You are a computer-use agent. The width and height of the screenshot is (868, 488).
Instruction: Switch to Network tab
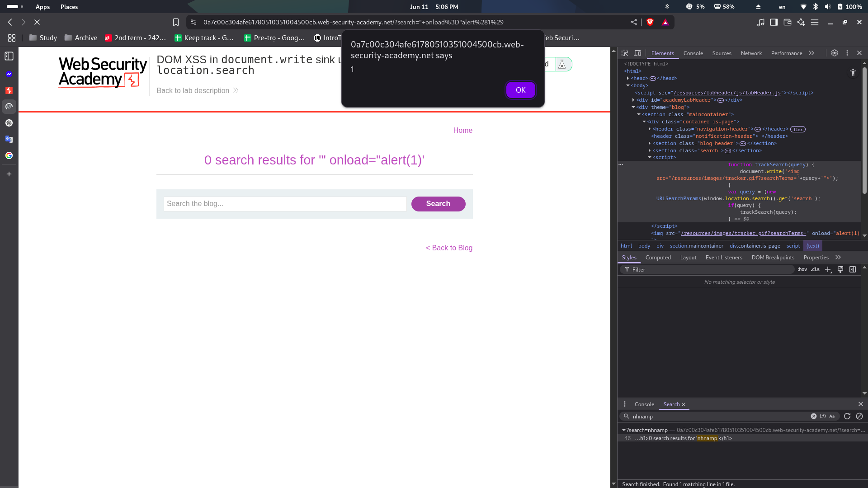pos(751,53)
